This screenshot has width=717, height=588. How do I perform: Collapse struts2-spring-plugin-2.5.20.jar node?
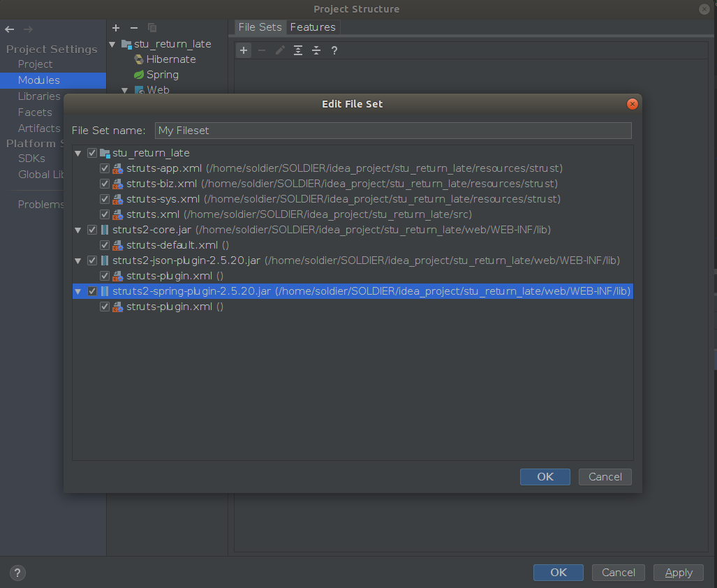pos(78,291)
